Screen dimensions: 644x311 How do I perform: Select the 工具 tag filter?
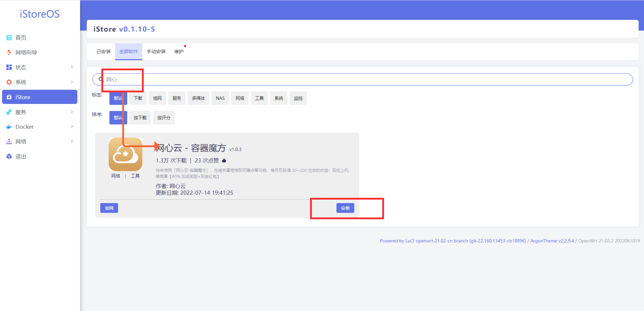coord(259,98)
